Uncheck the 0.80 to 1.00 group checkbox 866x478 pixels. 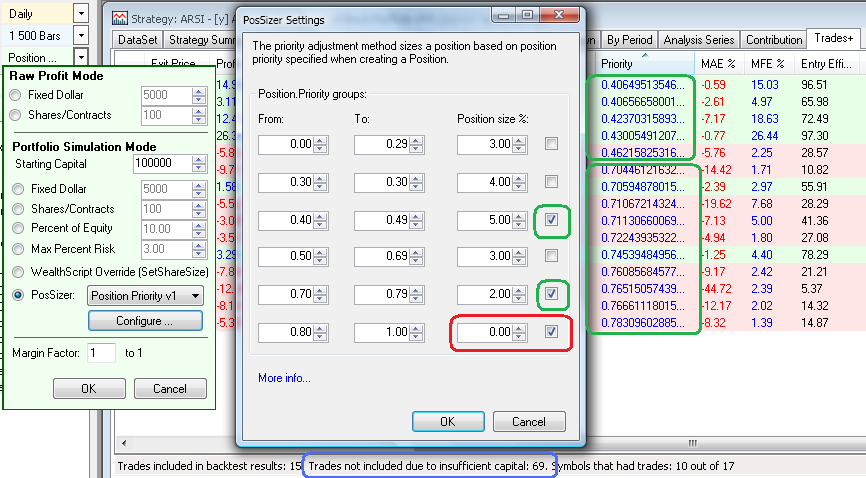tap(552, 332)
